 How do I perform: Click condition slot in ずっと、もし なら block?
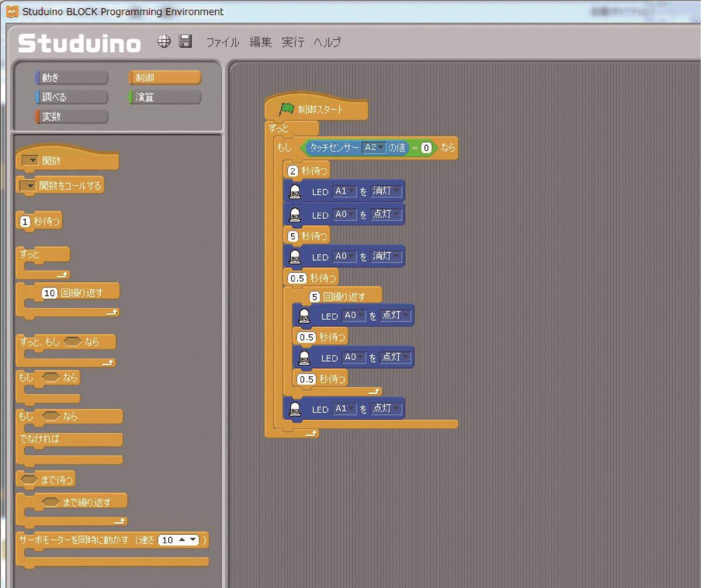[73, 342]
